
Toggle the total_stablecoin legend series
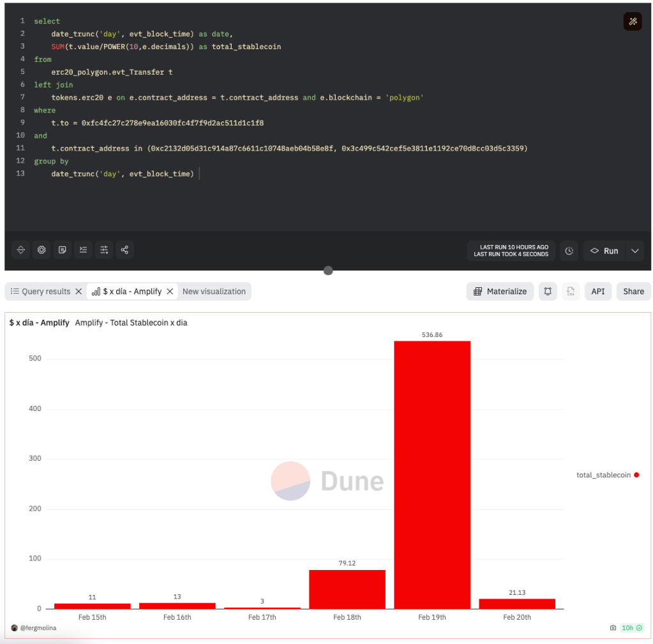(x=607, y=475)
